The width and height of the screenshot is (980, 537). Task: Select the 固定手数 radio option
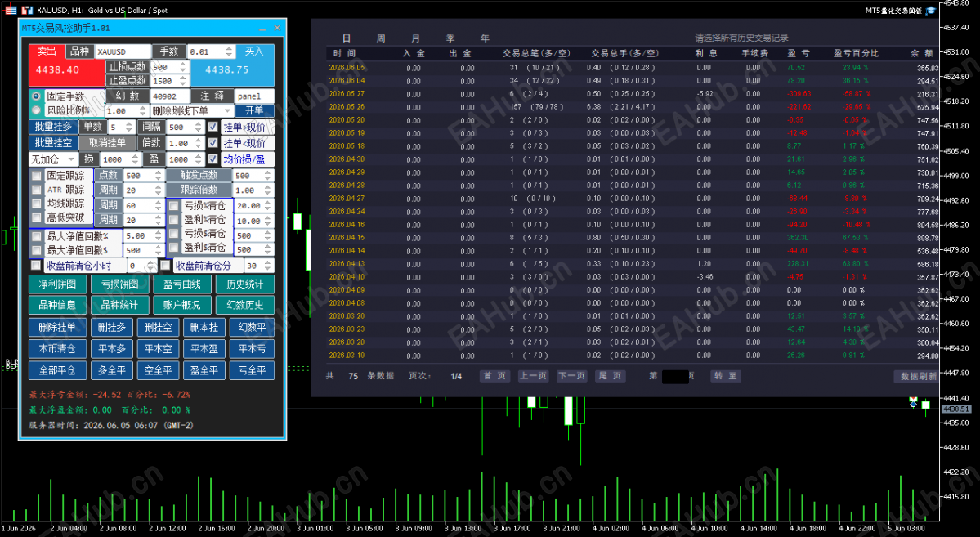coord(36,96)
